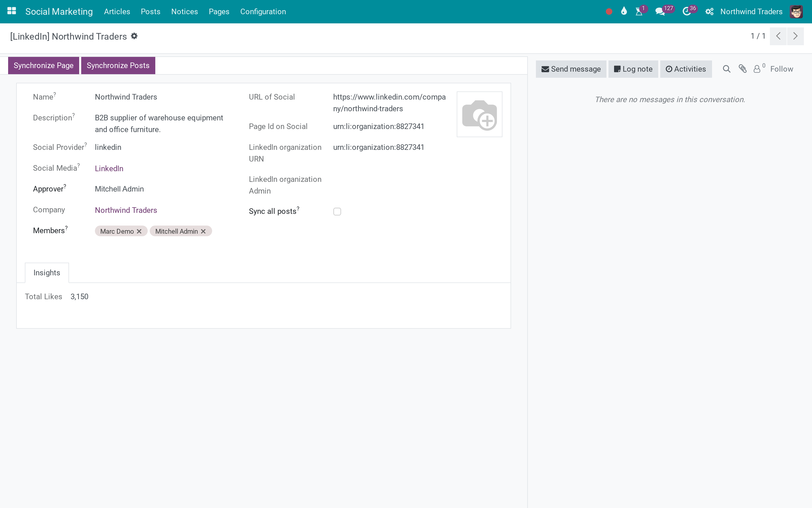Screen dimensions: 812x508
Task: Open the main apps menu grid icon
Action: tap(12, 11)
